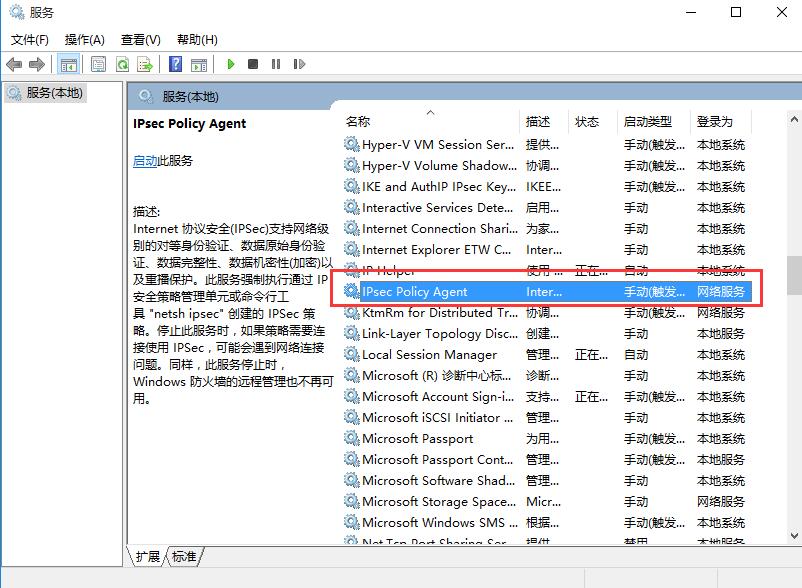Switch to the 扩展 tab
Viewport: 802px width, 588px height.
coord(147,556)
